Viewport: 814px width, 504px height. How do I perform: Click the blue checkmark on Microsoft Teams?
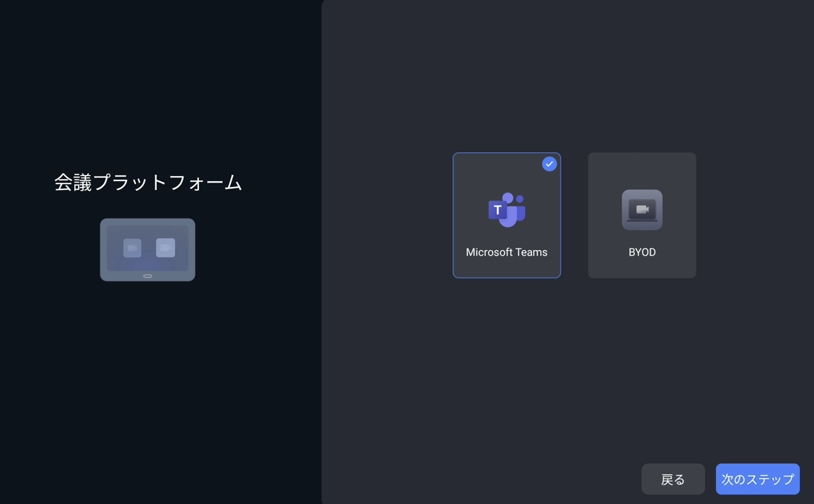pos(550,164)
